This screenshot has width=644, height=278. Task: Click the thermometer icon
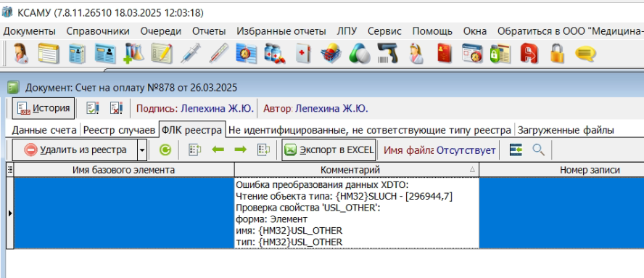pyautogui.click(x=218, y=54)
